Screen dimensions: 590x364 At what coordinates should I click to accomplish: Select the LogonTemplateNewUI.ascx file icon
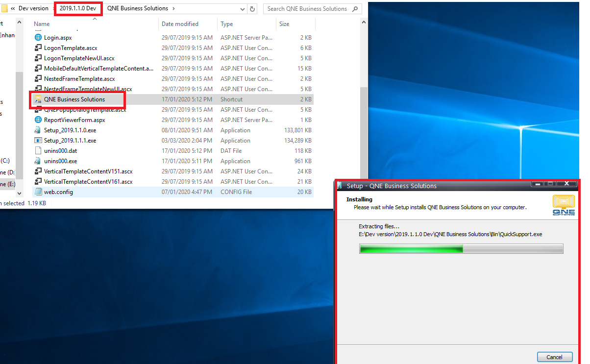(38, 58)
